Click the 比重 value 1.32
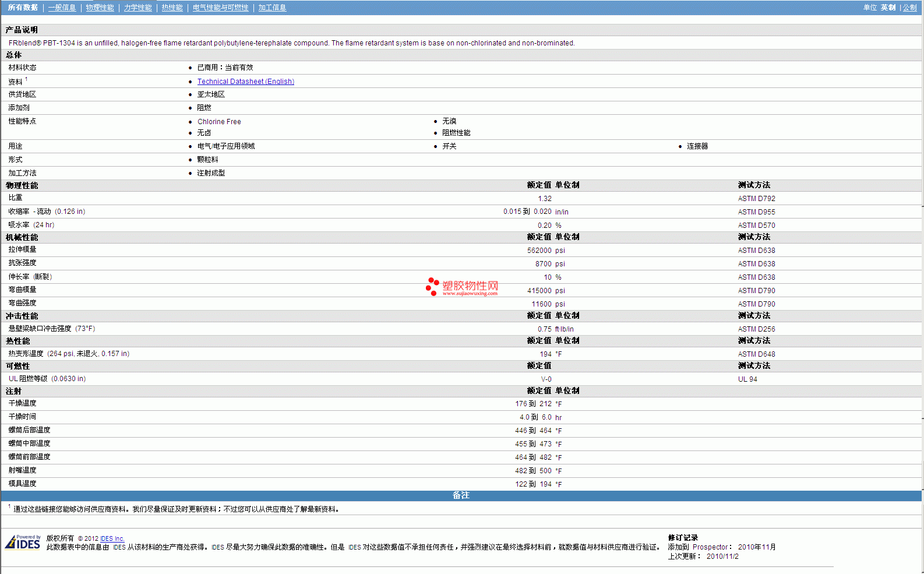 (545, 199)
